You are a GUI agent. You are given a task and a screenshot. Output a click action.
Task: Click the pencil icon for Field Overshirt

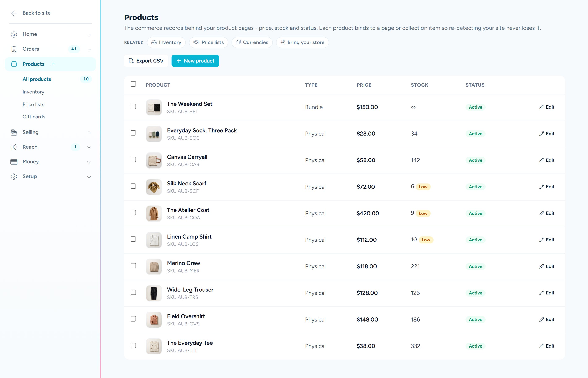[x=542, y=319]
